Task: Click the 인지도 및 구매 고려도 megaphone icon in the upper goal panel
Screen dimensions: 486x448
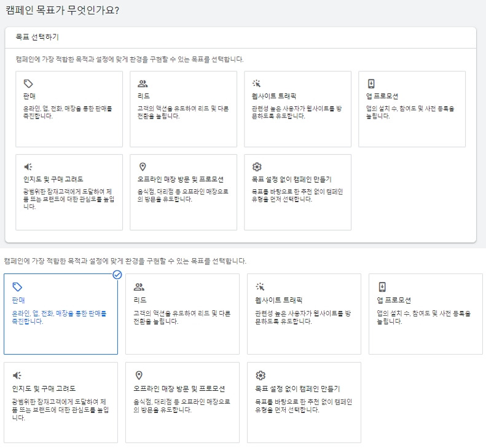Action: point(28,167)
